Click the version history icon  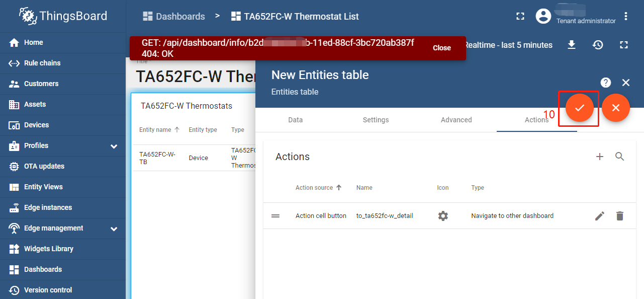pyautogui.click(x=598, y=45)
